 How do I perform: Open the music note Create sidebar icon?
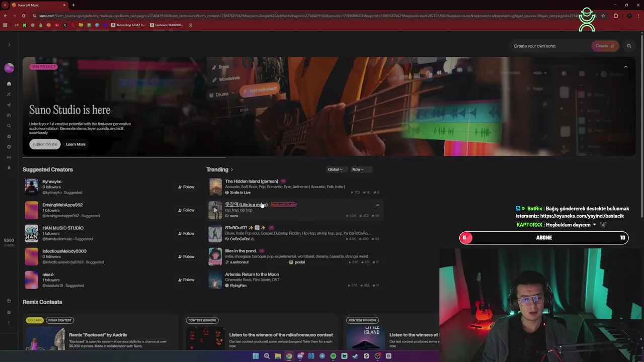pos(9,94)
